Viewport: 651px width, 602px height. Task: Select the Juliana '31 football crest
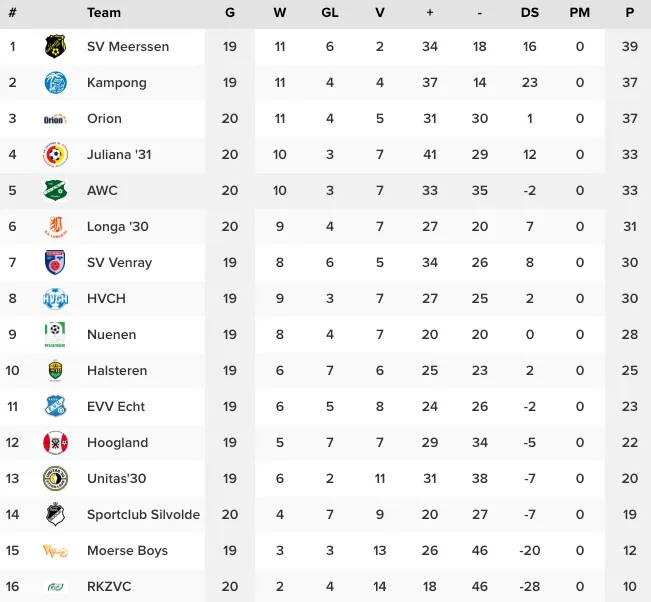click(55, 154)
